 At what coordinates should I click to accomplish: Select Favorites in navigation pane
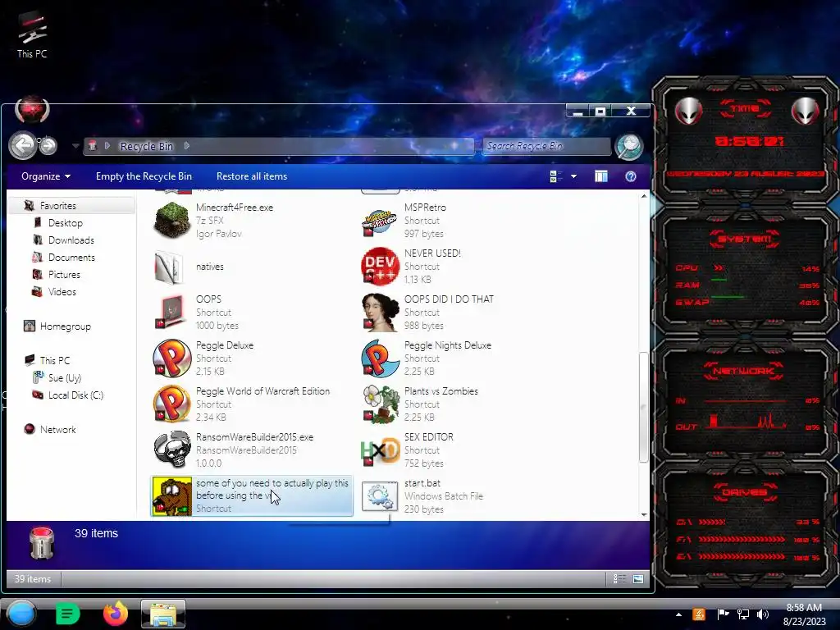tap(58, 206)
